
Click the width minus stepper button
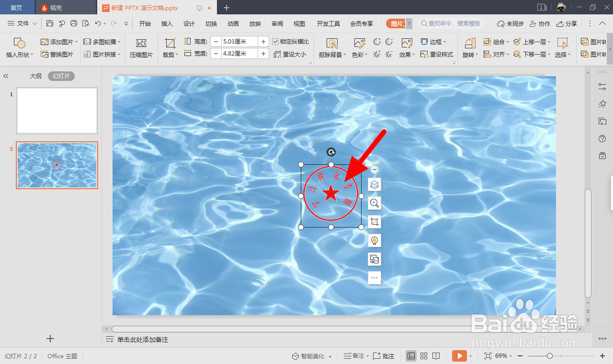pyautogui.click(x=216, y=54)
